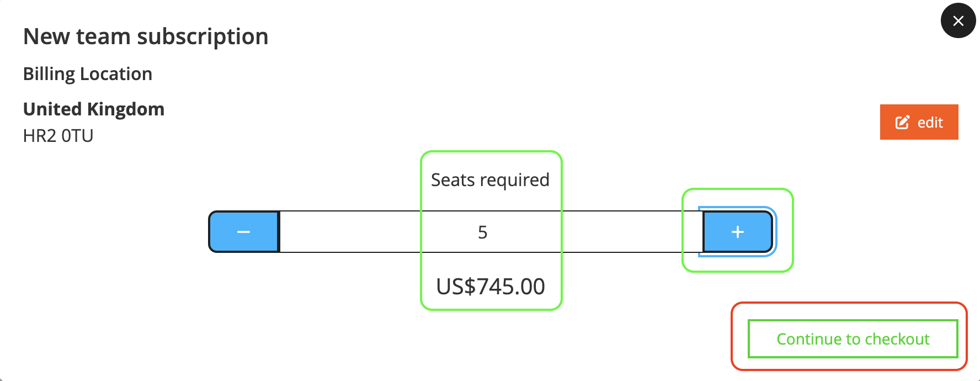Screen dimensions: 980x381
Task: Click the X icon in the black circle
Action: pyautogui.click(x=958, y=20)
